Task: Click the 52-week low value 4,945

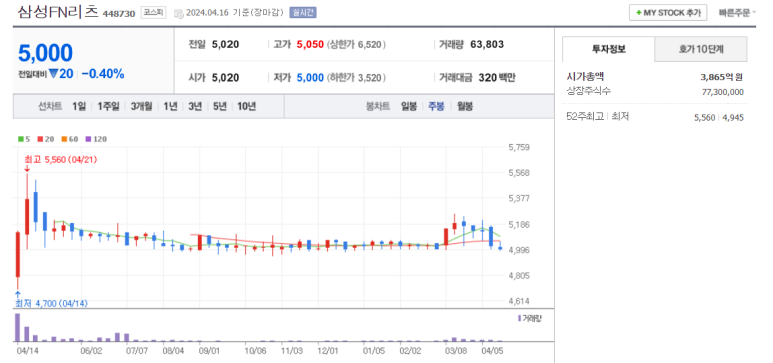Action: pyautogui.click(x=733, y=118)
